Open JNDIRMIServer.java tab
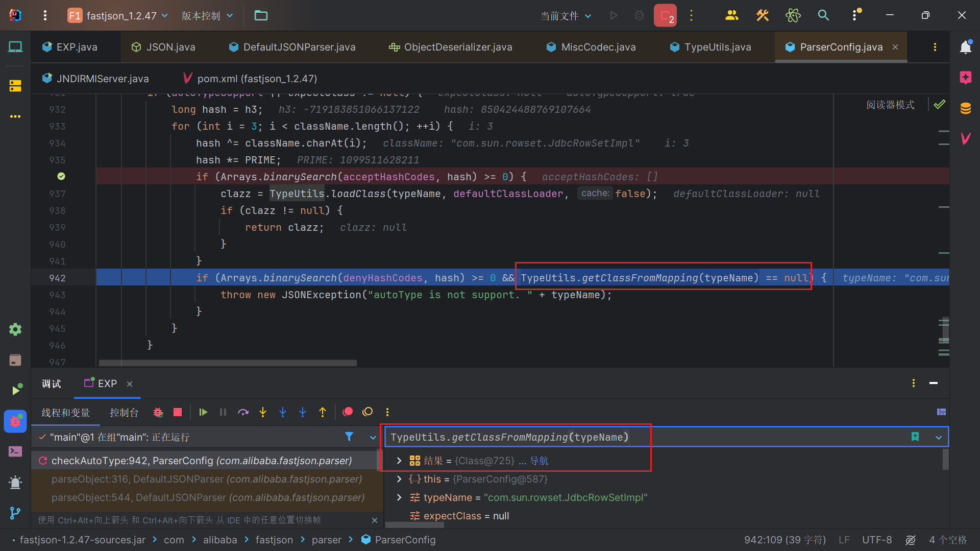The width and height of the screenshot is (980, 551). pyautogui.click(x=95, y=79)
